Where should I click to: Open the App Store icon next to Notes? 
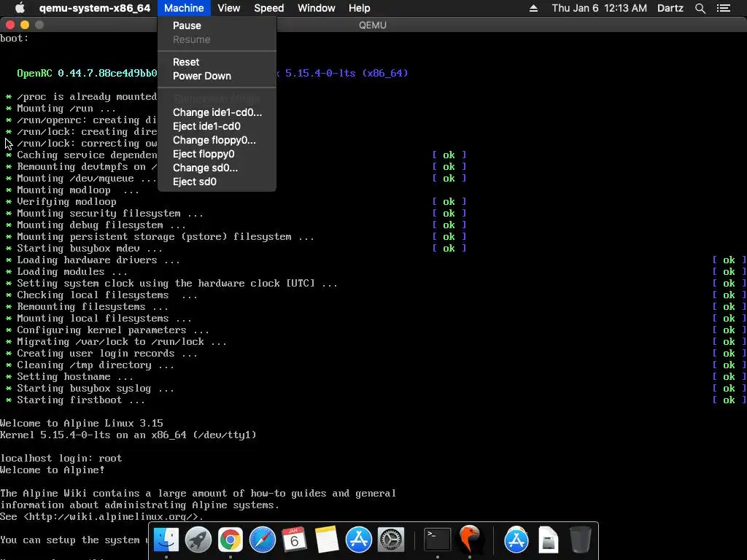point(359,540)
